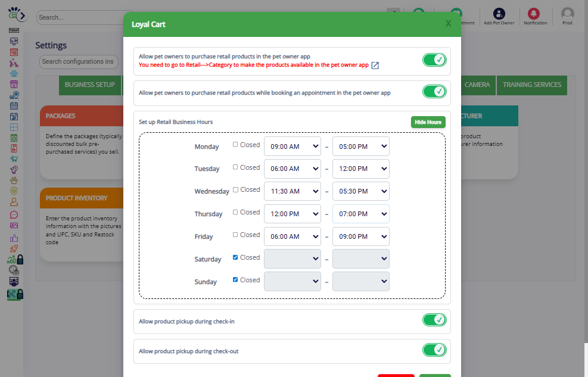Switch to the CAMERA tab
Viewport: 588px width, 377px height.
[478, 85]
